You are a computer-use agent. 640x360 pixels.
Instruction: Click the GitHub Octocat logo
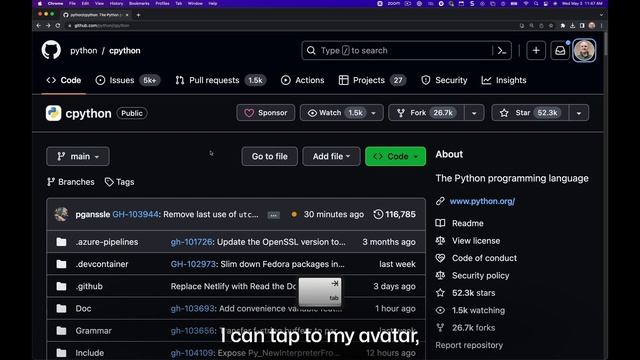click(51, 50)
